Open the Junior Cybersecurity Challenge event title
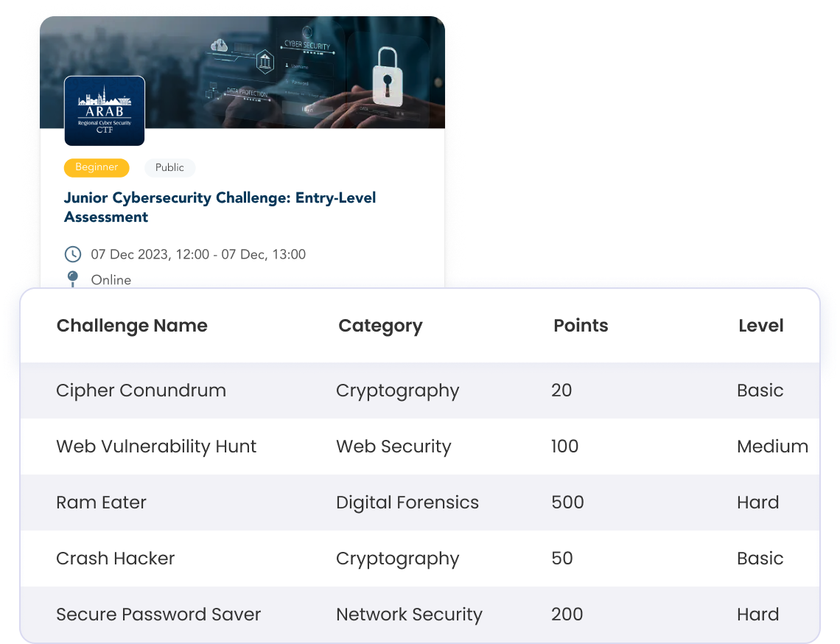Image resolution: width=840 pixels, height=644 pixels. point(220,207)
